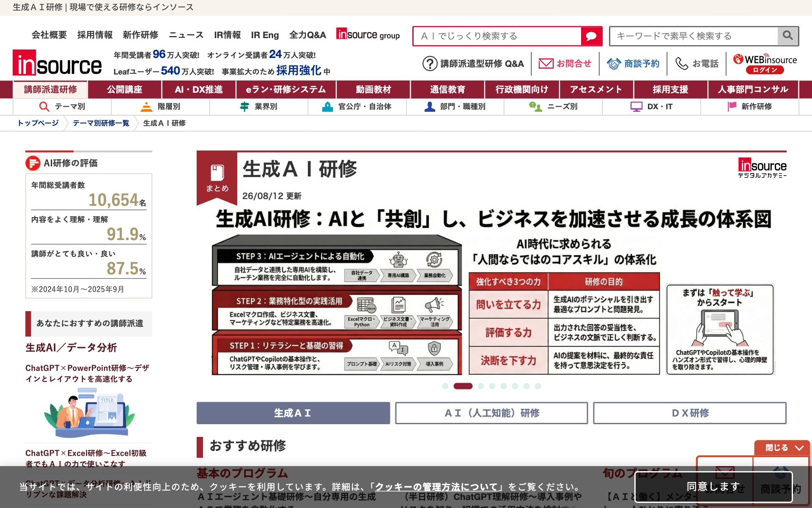Select the first carousel dot
The image size is (812, 508).
click(445, 386)
